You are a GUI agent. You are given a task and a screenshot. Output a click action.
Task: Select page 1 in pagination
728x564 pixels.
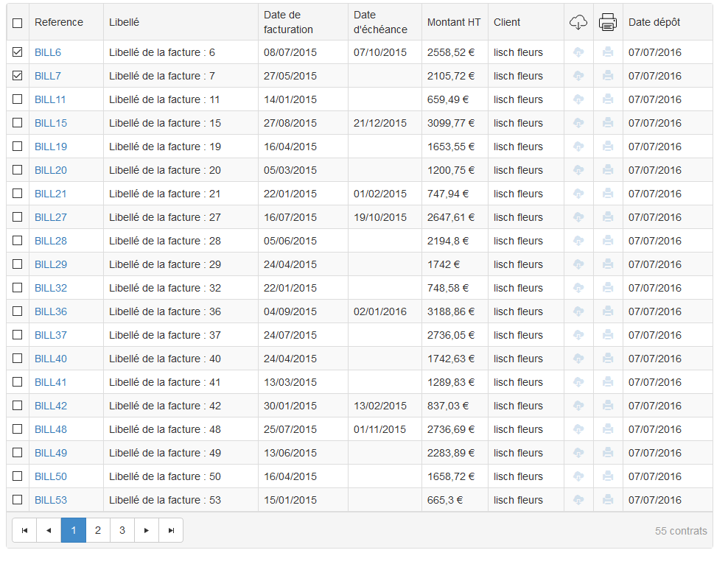click(x=74, y=530)
